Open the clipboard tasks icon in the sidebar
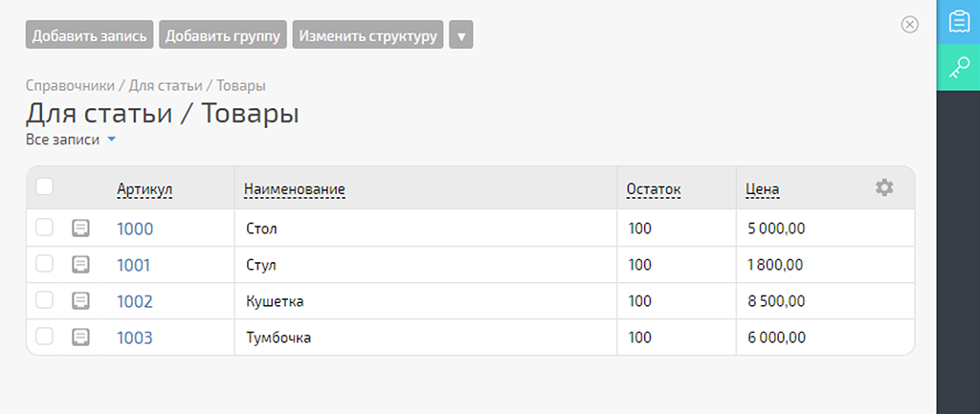Viewport: 980px width, 414px height. (x=958, y=22)
